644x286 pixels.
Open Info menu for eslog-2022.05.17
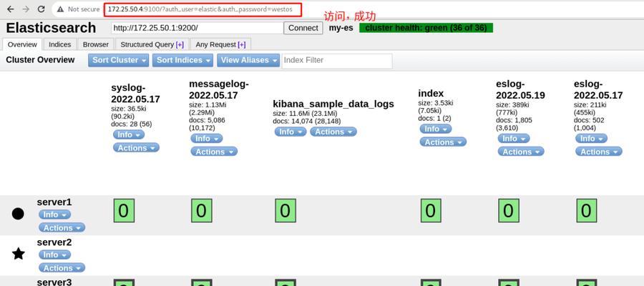592,139
